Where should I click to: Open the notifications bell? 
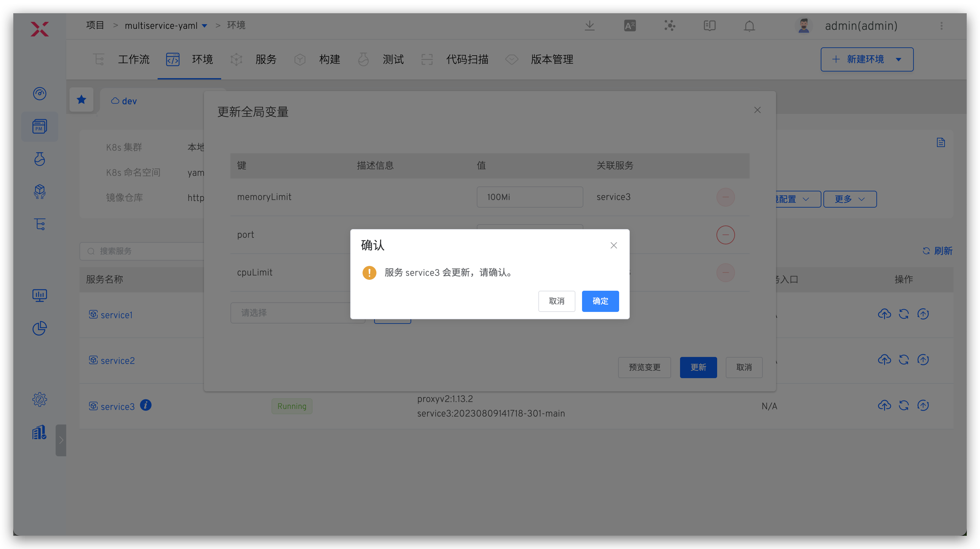(749, 26)
